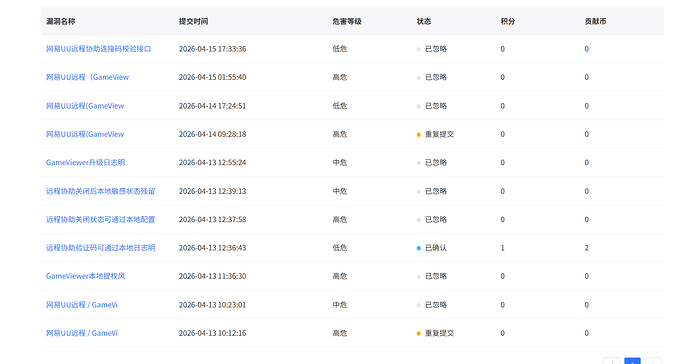Open the 远程协助关闭状态可通过本地配置 link
The width and height of the screenshot is (690, 364).
pyautogui.click(x=101, y=219)
